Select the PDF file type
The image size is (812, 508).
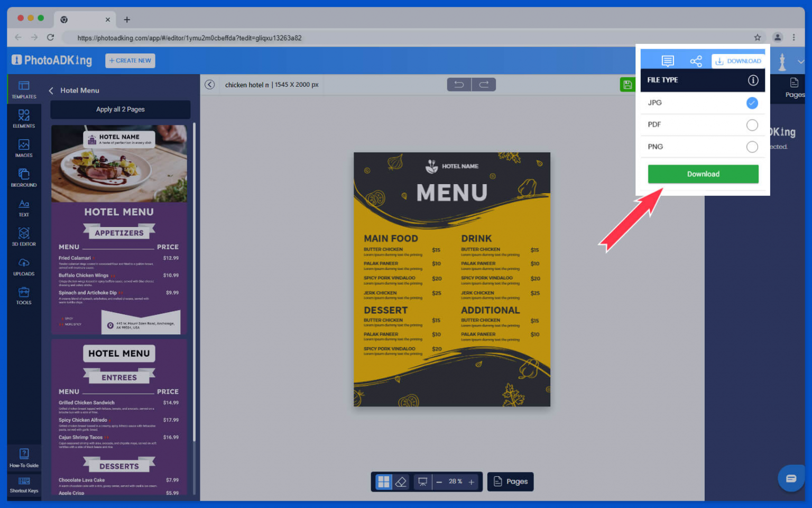[x=752, y=125]
